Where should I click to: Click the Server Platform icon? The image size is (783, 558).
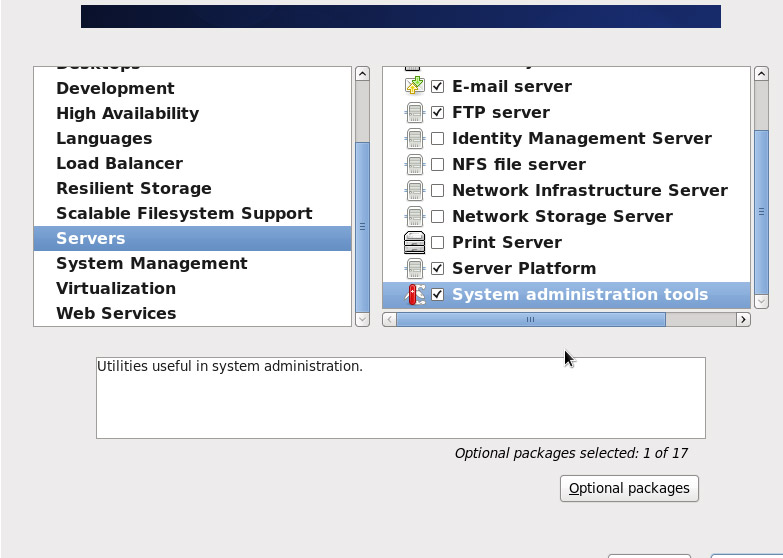pyautogui.click(x=414, y=268)
